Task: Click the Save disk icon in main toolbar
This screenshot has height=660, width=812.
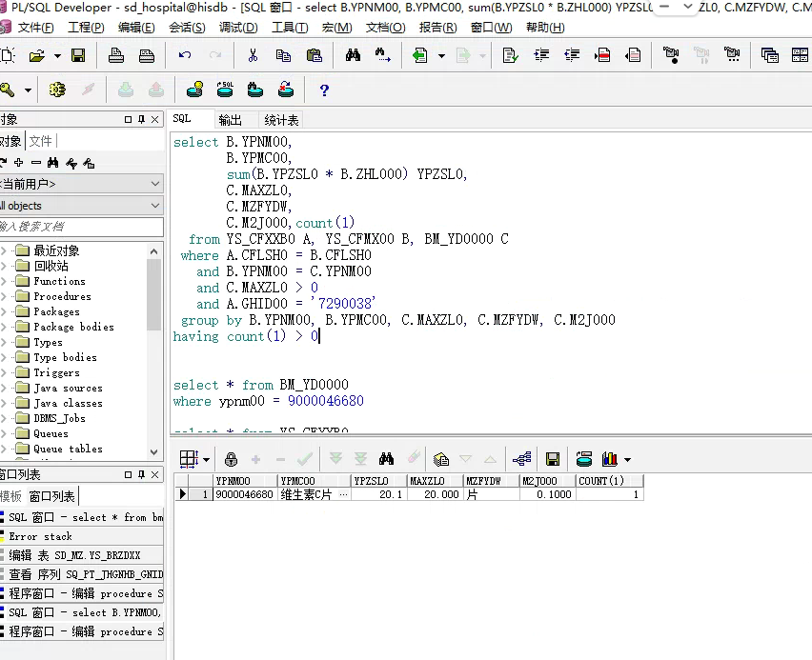Action: pyautogui.click(x=78, y=56)
